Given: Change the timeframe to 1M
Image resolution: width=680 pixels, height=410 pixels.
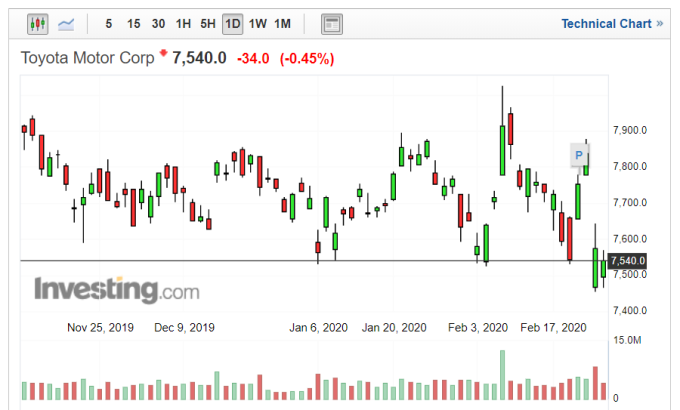Looking at the screenshot, I should pyautogui.click(x=282, y=24).
